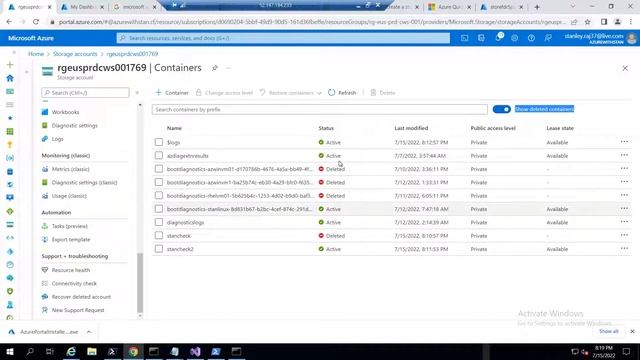This screenshot has height=360, width=640.
Task: Open more options ellipsis for stancheck row
Action: (624, 235)
